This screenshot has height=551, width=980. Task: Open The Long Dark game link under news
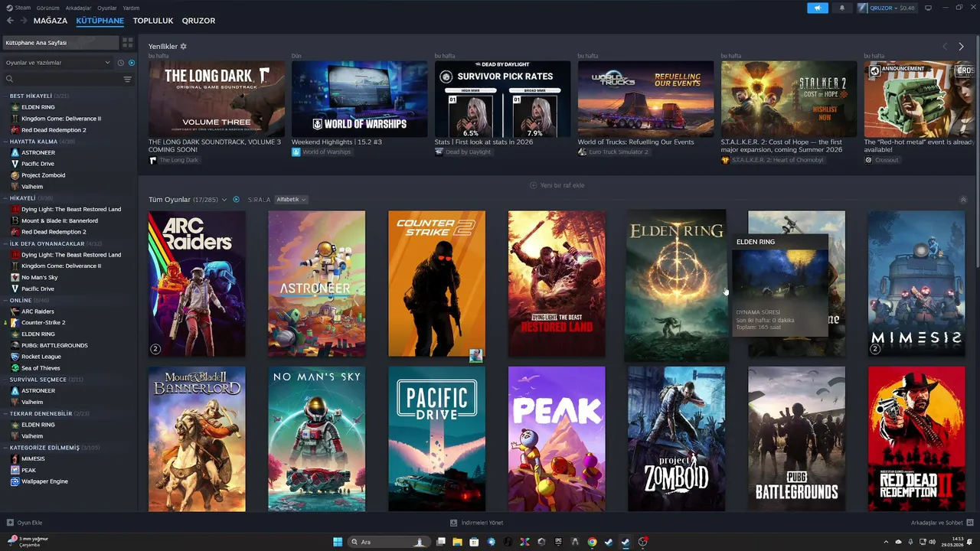pos(174,160)
